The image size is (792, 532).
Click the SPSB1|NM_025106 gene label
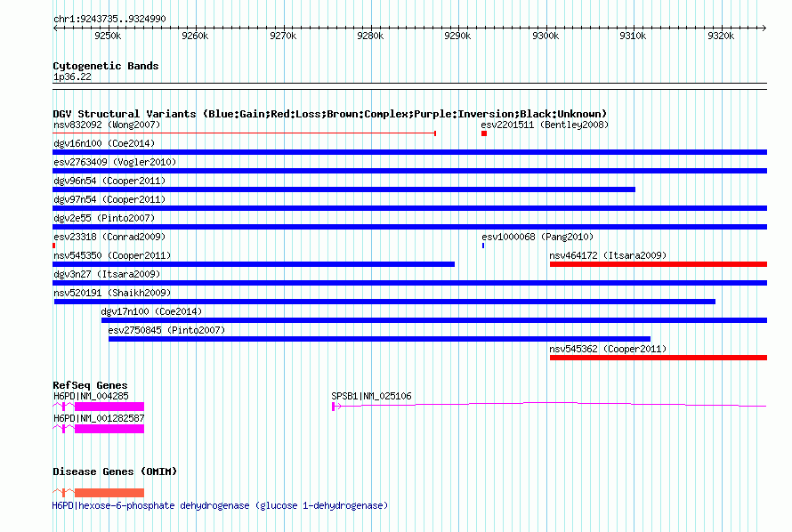371,396
